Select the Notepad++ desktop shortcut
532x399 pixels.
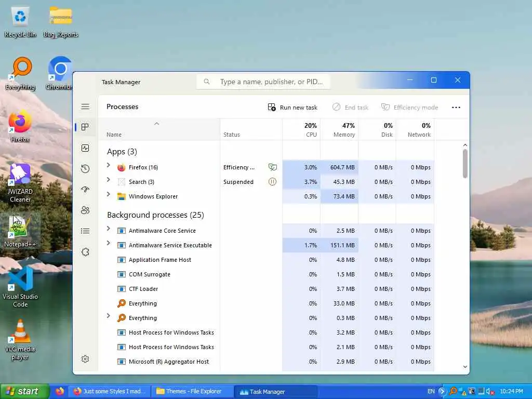[20, 231]
